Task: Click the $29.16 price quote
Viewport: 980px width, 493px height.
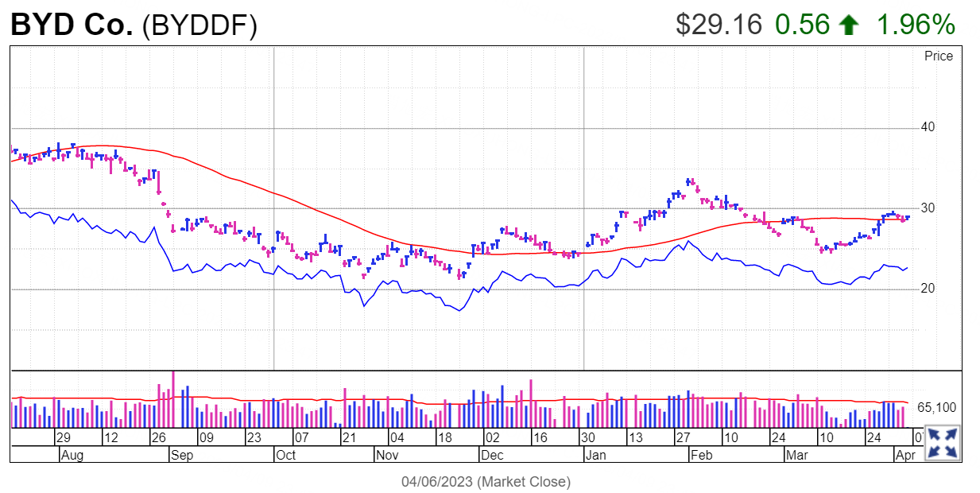Action: 720,25
